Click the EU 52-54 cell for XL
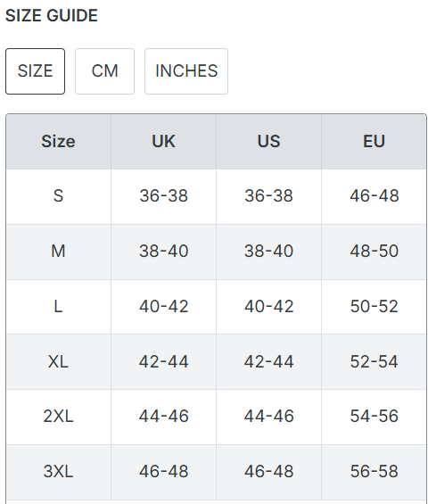Image resolution: width=428 pixels, height=504 pixels. click(374, 361)
